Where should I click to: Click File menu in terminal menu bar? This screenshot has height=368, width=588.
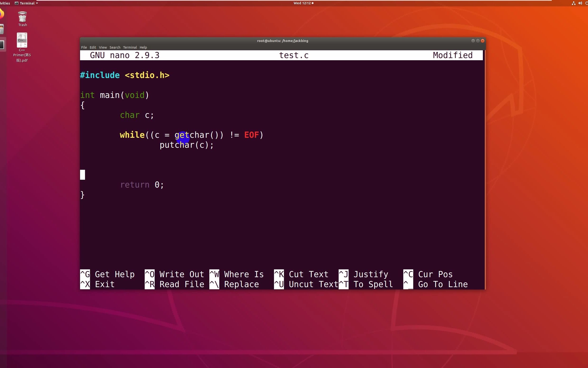tap(84, 47)
